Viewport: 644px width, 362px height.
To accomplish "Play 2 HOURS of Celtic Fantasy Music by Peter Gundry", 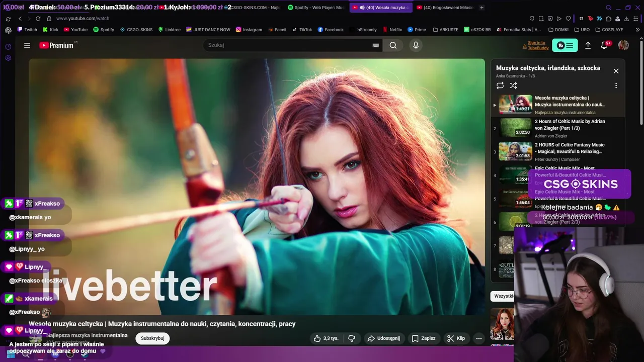I will (x=557, y=152).
